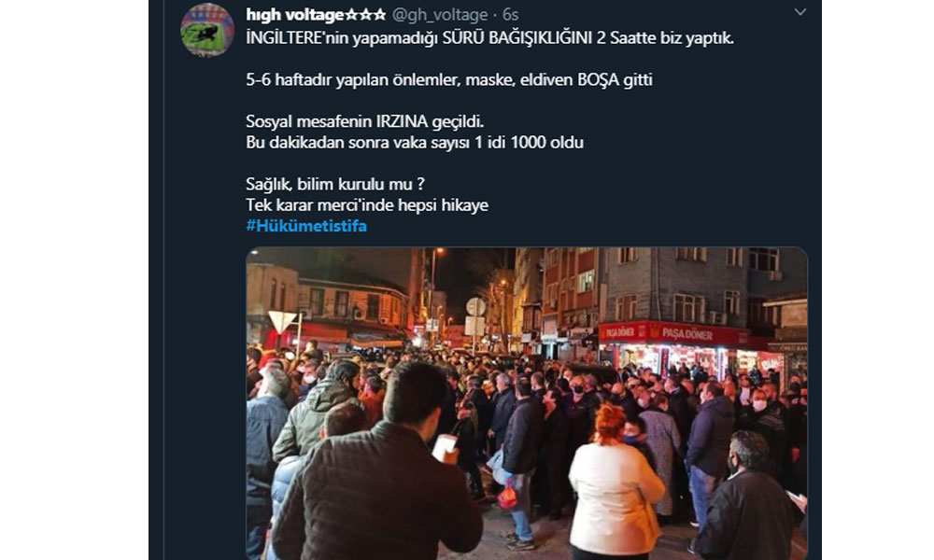
Task: Click 'Sosyal mesafenin IRZINA geçildi' text
Action: 364,121
